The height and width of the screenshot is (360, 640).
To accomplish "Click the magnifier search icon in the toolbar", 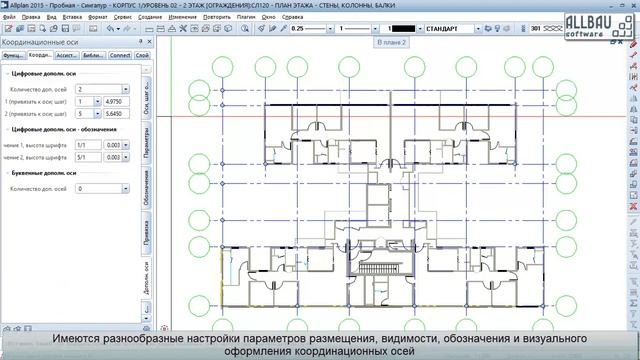I will pyautogui.click(x=244, y=29).
